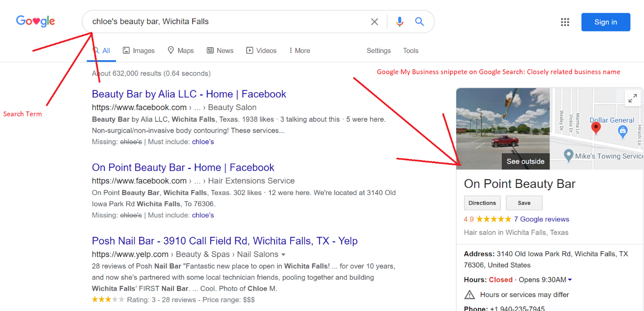The height and width of the screenshot is (311, 644).
Task: Open On Point Beauty Bar Facebook result
Action: click(183, 167)
